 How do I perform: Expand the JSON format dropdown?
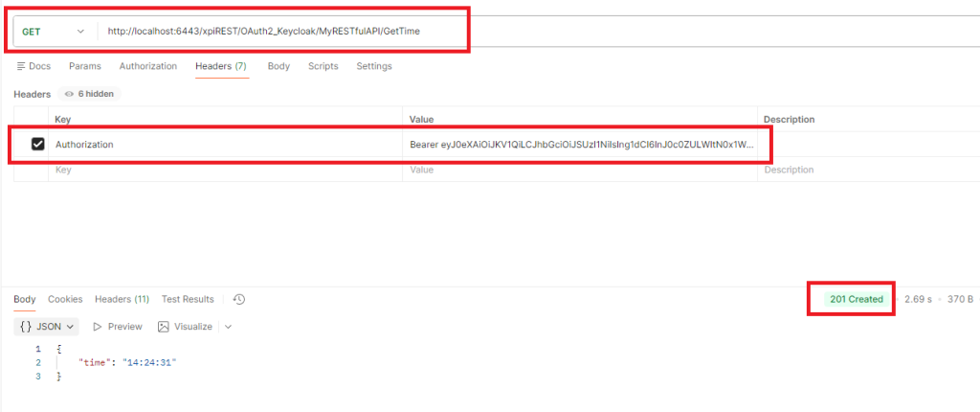(46, 327)
